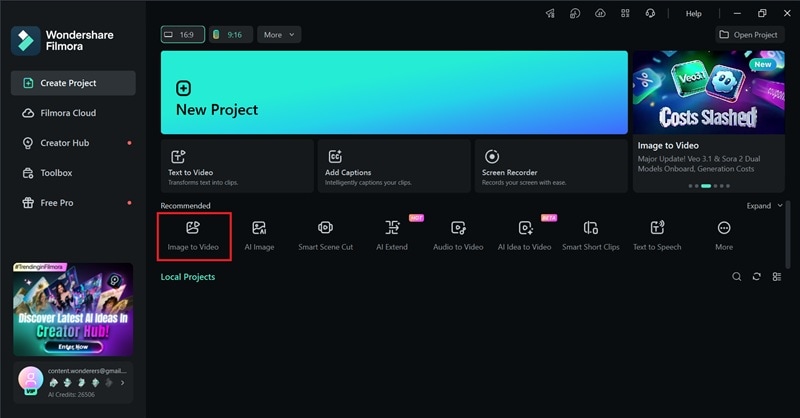Viewport: 800px width, 418px height.
Task: Open the headset support icon
Action: coord(650,14)
